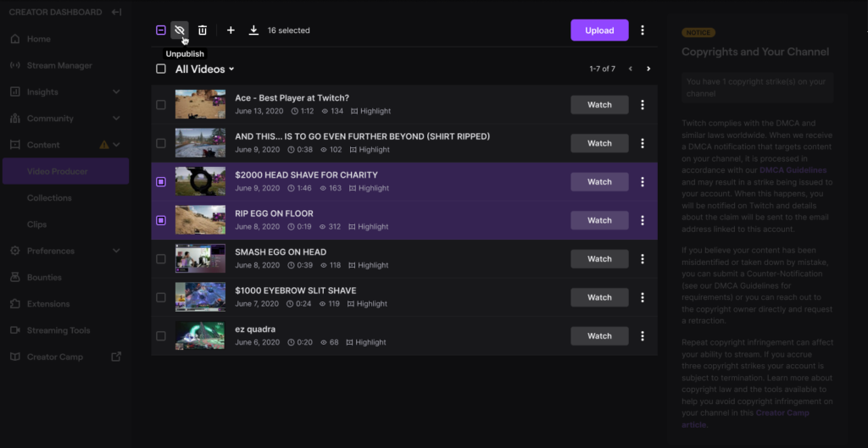Open options menu for ez quadra video
Screen dimensions: 868x448
[x=643, y=335]
